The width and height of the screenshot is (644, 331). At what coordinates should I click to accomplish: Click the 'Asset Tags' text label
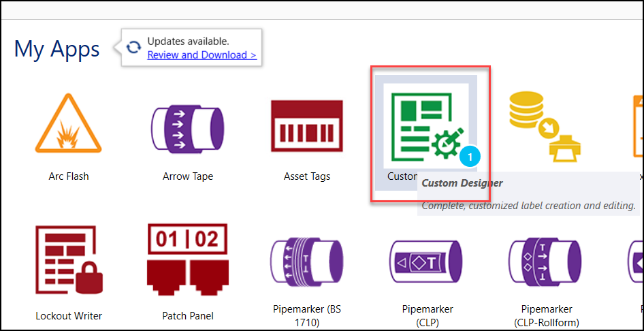306,176
